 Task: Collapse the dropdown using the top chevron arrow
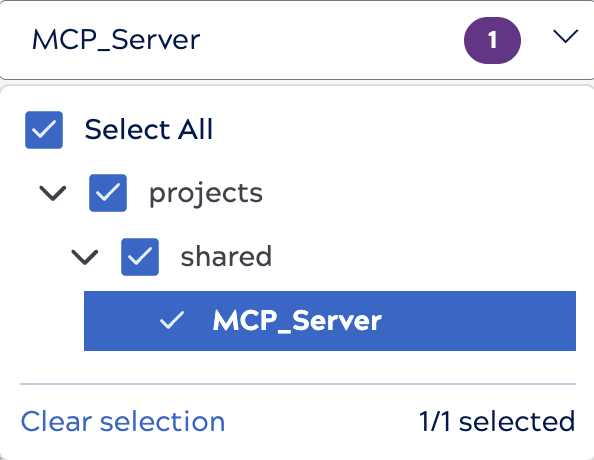pyautogui.click(x=565, y=37)
